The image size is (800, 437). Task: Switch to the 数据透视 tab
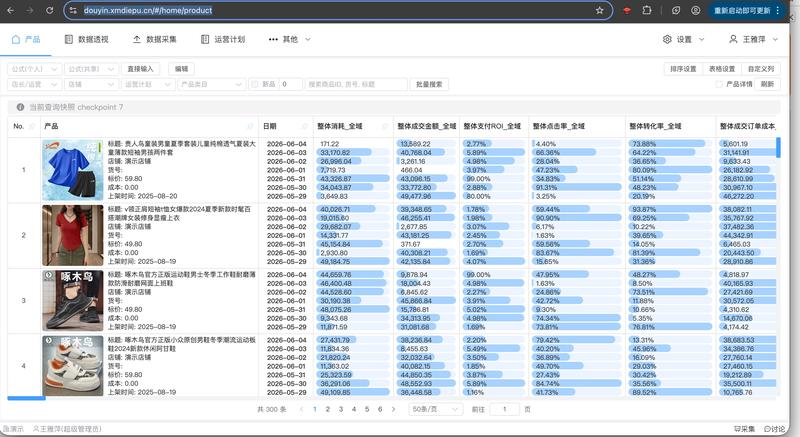(86, 39)
